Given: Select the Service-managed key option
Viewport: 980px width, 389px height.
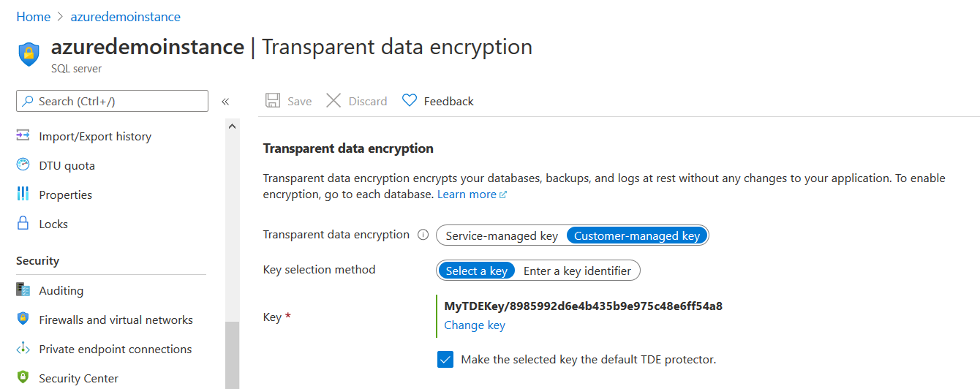Looking at the screenshot, I should tap(502, 235).
